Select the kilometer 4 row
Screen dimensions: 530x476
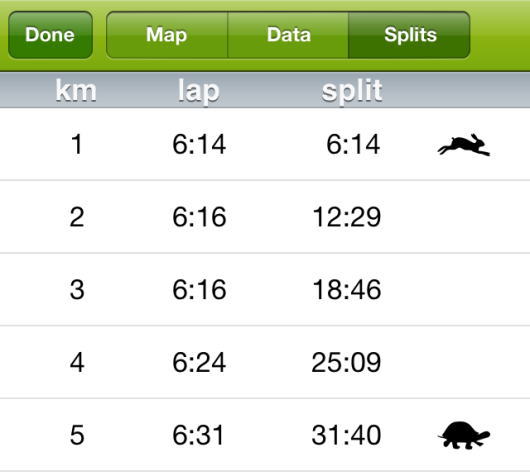click(265, 362)
